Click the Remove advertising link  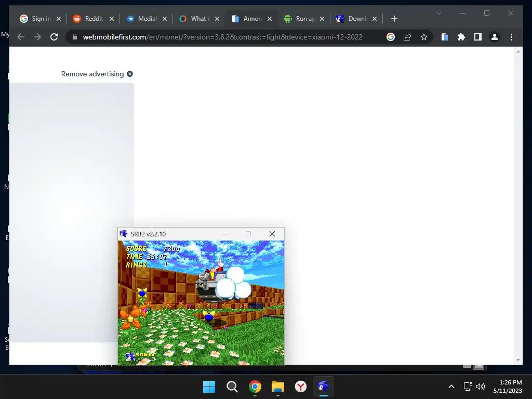coord(92,74)
